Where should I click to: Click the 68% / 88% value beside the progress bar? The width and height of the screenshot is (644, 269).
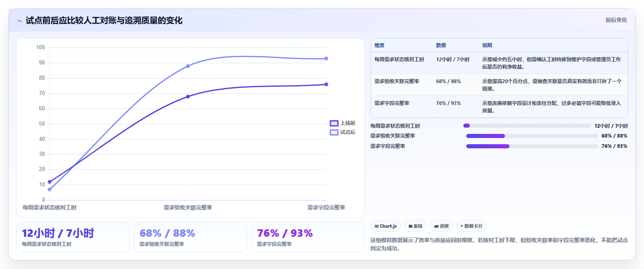pyautogui.click(x=614, y=136)
